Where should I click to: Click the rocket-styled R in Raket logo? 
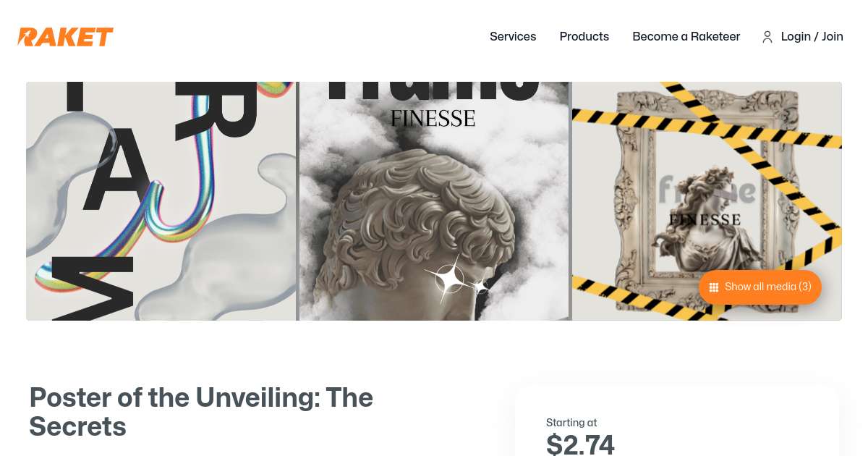(x=28, y=36)
